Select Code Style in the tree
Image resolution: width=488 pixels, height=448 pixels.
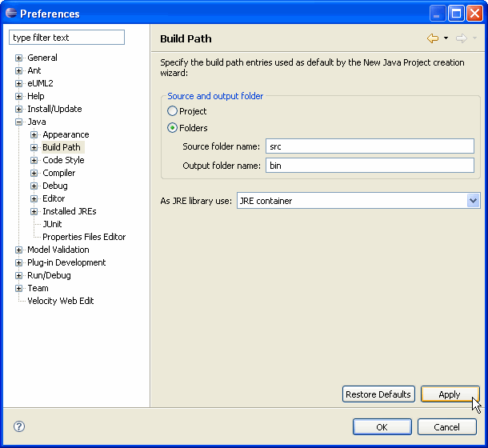pos(63,160)
